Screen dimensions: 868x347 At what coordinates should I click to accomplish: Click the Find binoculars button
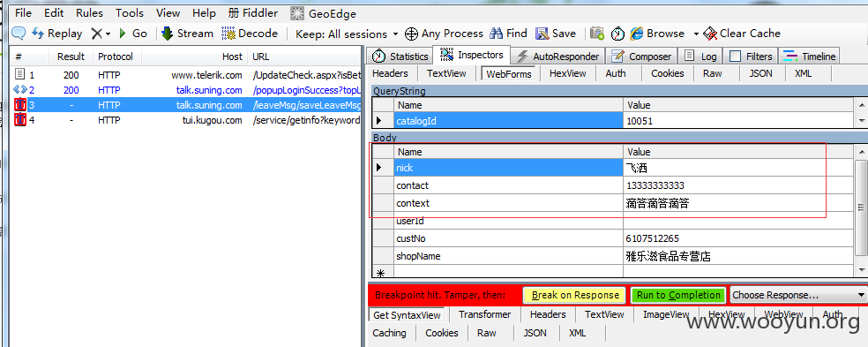[x=508, y=34]
